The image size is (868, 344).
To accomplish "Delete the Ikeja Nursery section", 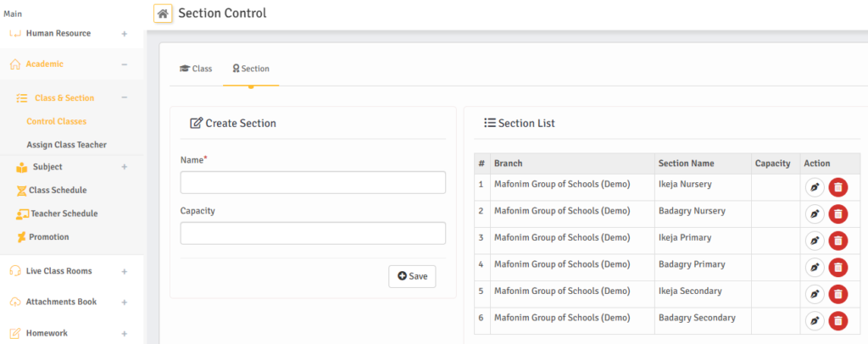I will (837, 187).
